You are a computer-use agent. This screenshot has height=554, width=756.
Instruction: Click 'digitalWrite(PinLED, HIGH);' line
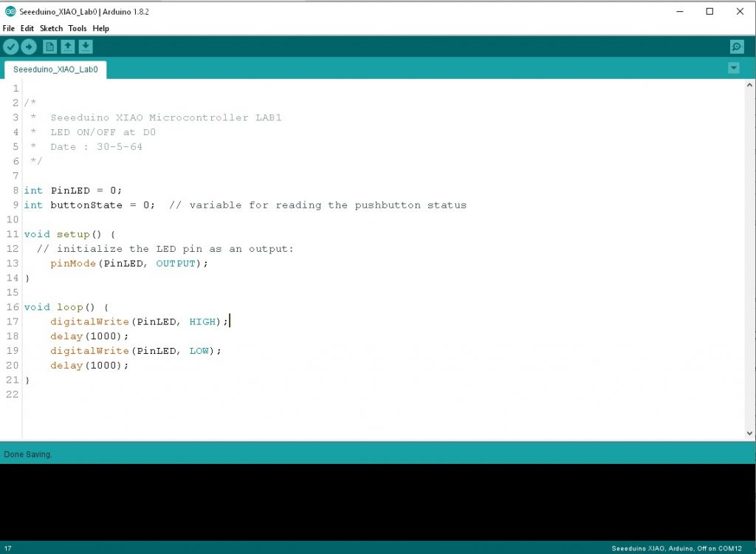click(x=139, y=322)
